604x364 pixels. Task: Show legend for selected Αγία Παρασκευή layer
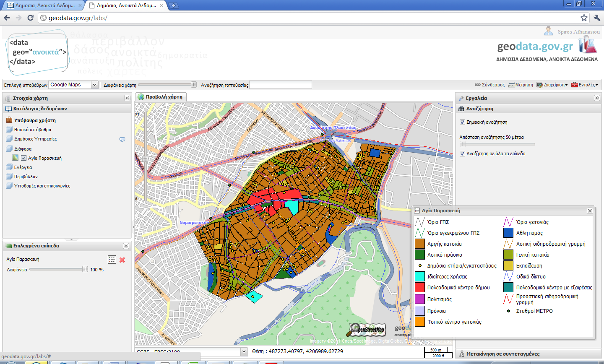(112, 260)
